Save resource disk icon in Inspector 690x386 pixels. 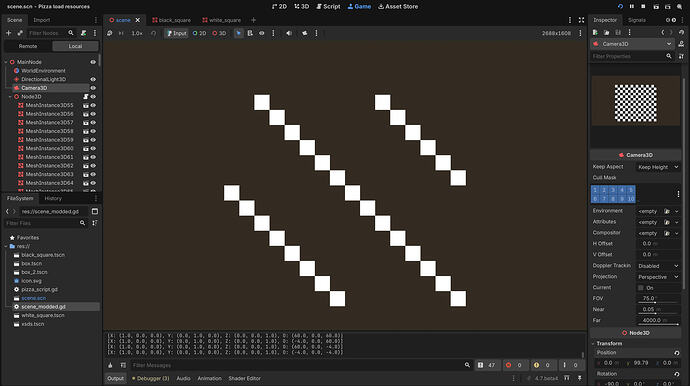pos(618,32)
